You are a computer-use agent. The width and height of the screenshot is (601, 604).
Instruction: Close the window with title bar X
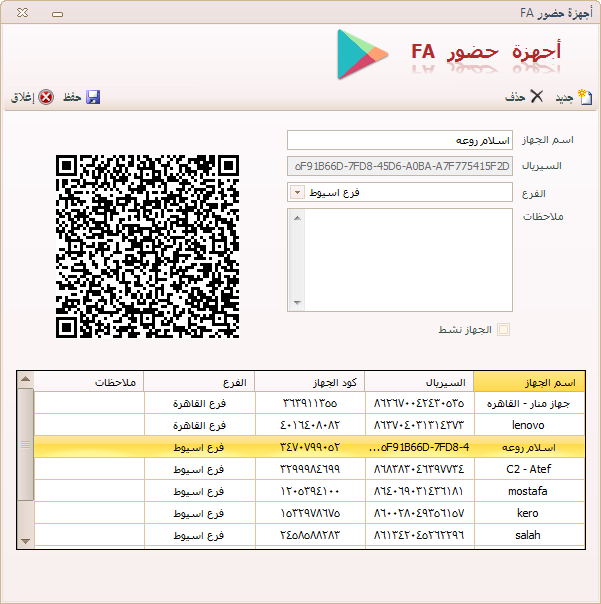point(23,13)
